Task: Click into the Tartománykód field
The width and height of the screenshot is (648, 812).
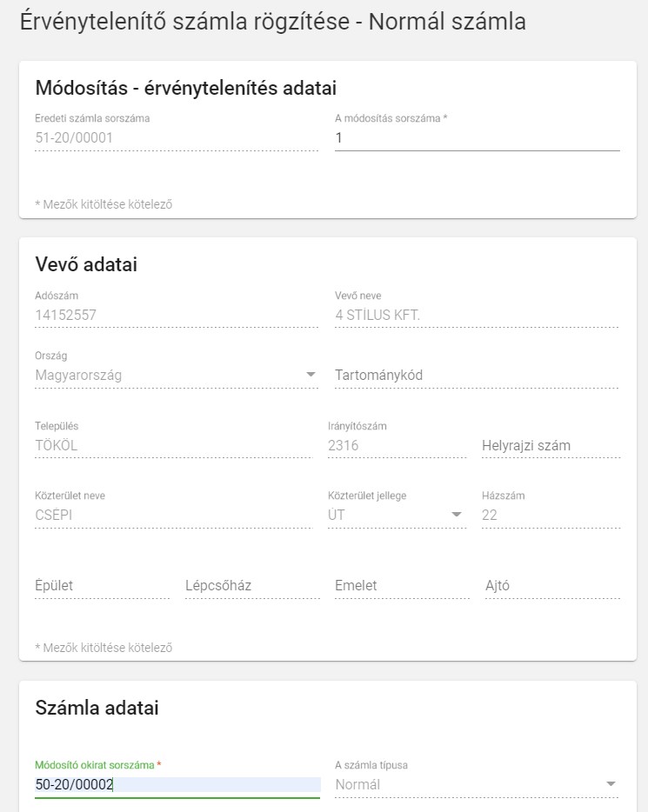Action: tap(477, 376)
